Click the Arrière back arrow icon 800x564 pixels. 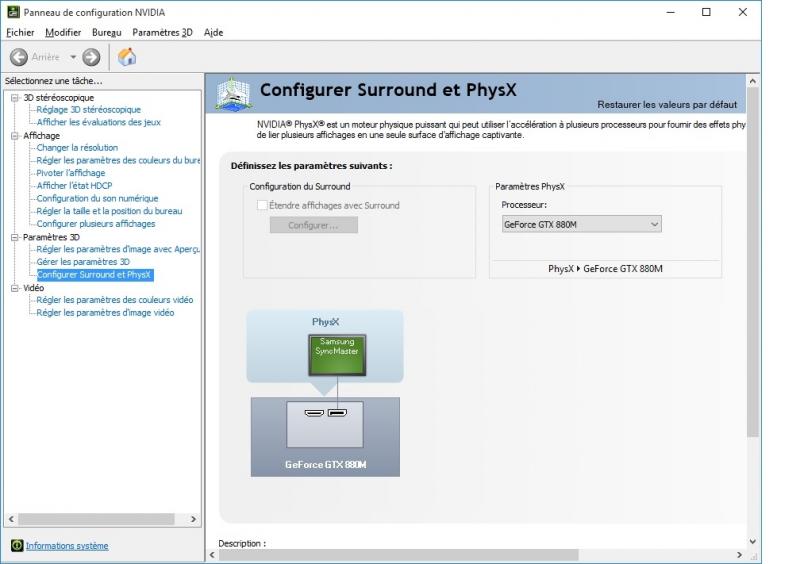19,57
